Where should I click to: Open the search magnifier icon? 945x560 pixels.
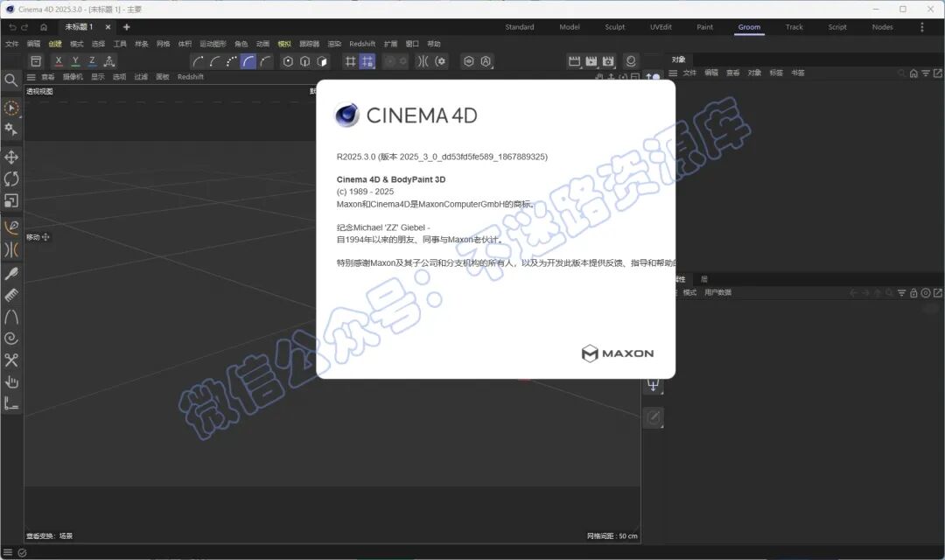[x=10, y=80]
